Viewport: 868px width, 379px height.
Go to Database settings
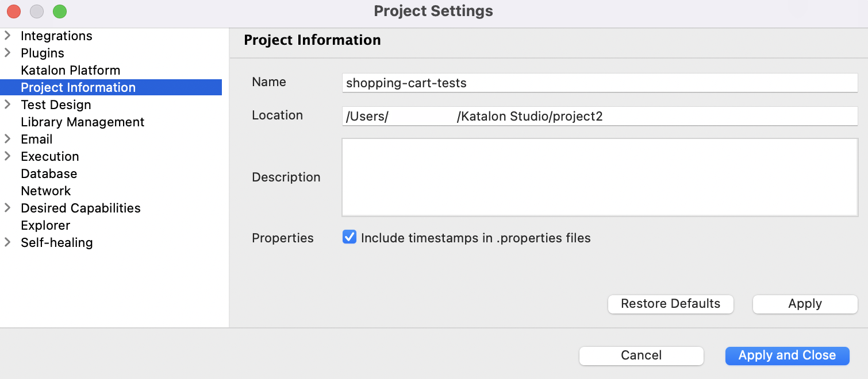pos(49,173)
